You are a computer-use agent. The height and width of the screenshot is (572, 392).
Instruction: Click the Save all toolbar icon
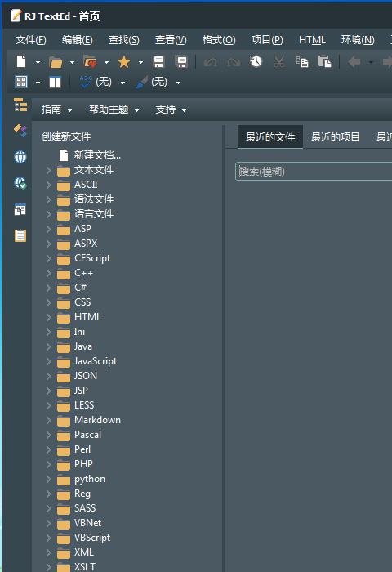click(181, 62)
